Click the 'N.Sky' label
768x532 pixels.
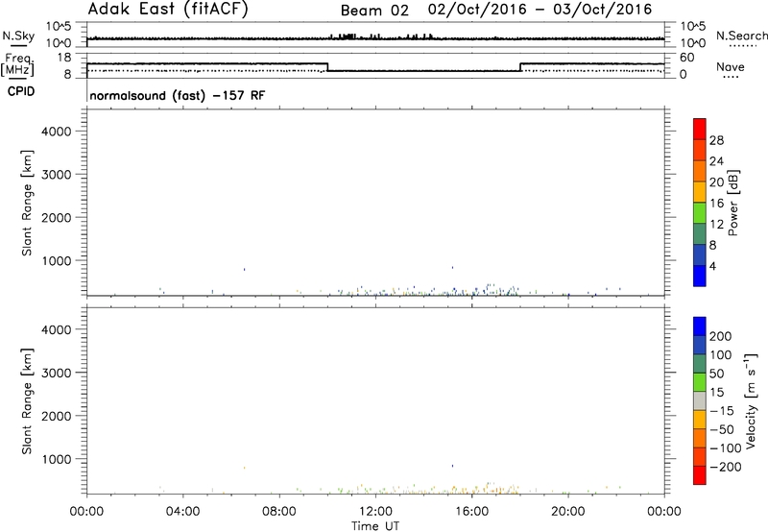(x=18, y=36)
